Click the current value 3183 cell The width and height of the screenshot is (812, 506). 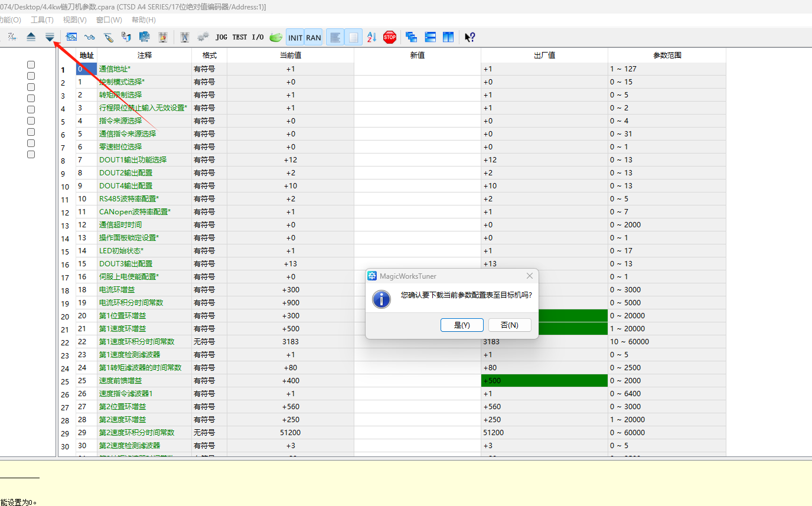(x=291, y=341)
